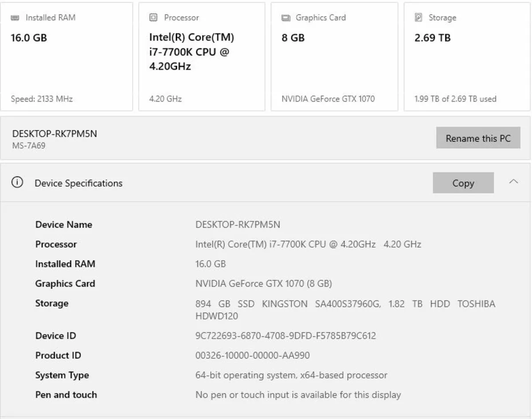Click the Installed RAM card title
This screenshot has height=419, width=532.
[51, 18]
